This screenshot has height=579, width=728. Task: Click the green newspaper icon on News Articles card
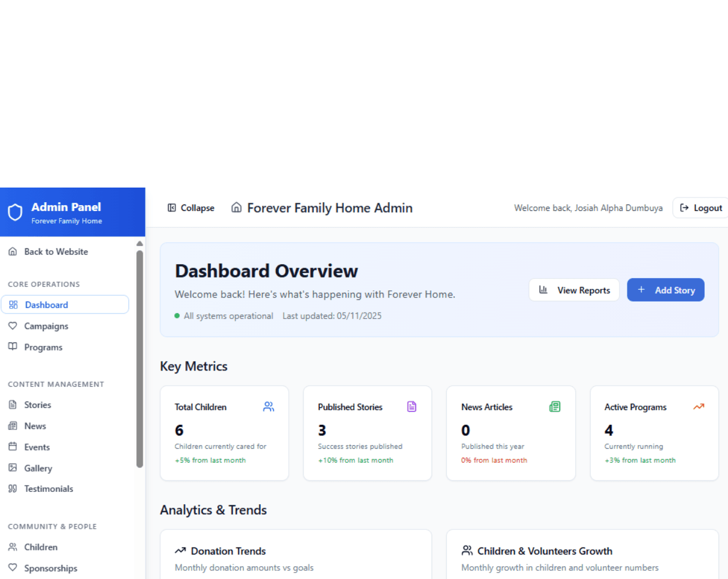(555, 407)
